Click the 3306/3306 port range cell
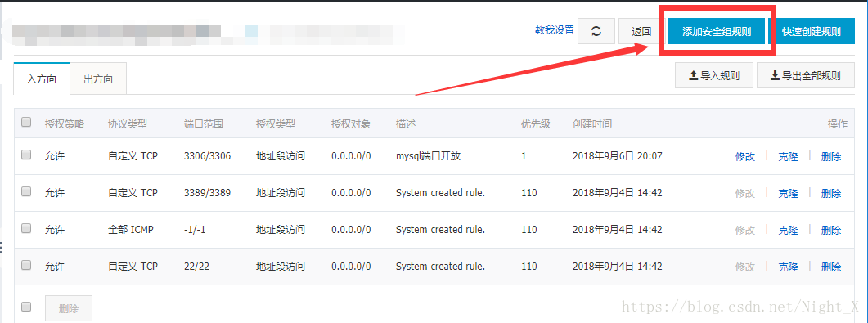868x323 pixels. click(x=207, y=156)
